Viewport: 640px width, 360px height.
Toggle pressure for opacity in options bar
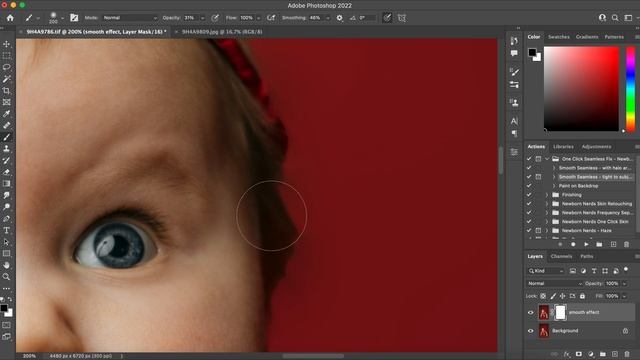(x=215, y=18)
